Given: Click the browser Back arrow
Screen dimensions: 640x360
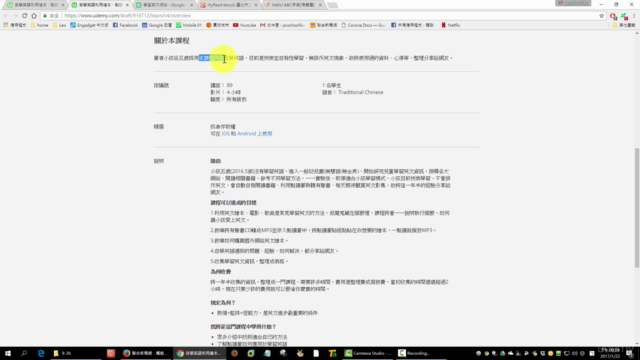Looking at the screenshot, I should [6, 16].
